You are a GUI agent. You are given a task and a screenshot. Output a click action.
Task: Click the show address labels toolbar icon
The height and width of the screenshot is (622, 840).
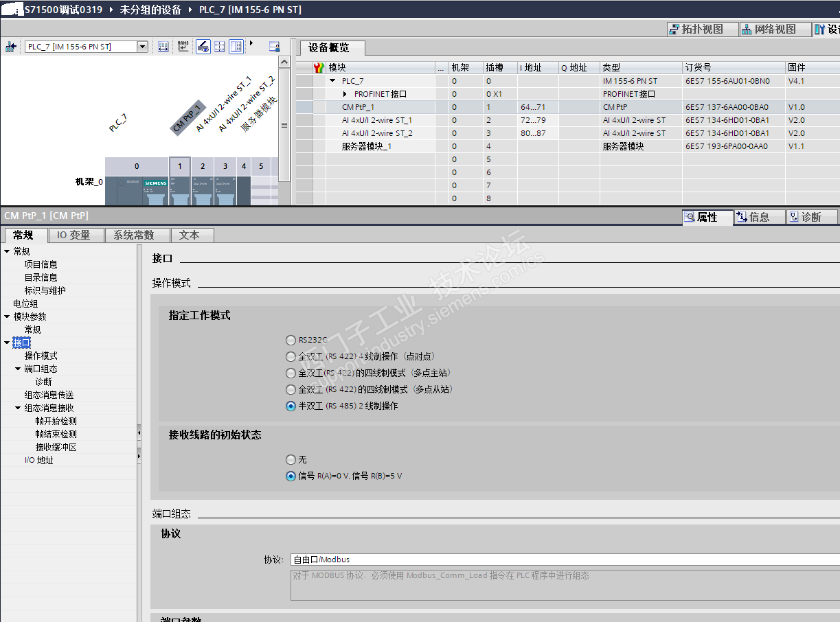pyautogui.click(x=163, y=47)
